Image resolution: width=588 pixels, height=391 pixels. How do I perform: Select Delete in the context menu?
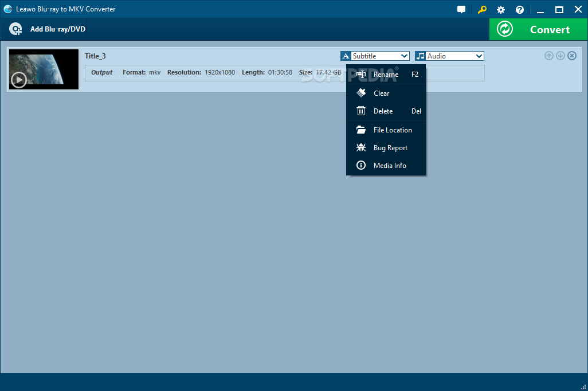point(386,111)
